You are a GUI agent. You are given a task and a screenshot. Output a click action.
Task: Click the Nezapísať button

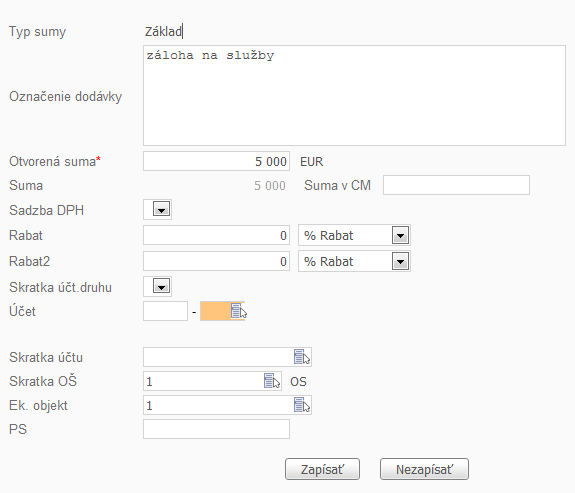424,469
